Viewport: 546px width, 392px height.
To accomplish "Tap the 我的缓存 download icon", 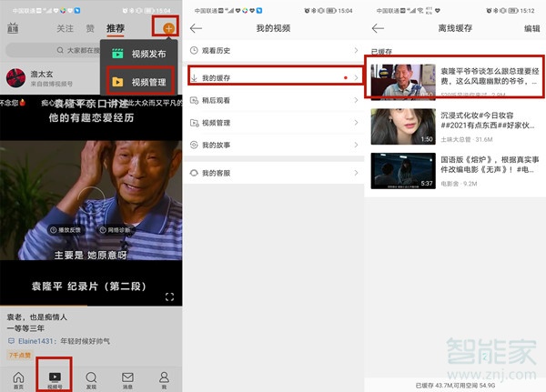I will click(x=194, y=77).
